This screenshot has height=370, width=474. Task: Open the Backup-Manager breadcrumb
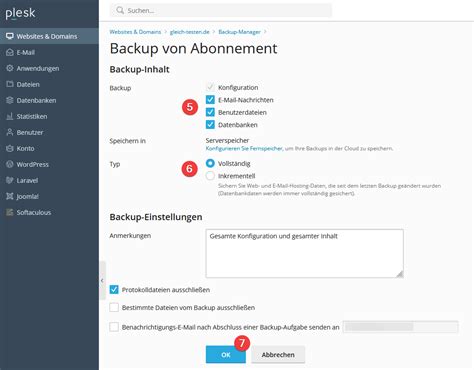pyautogui.click(x=239, y=32)
